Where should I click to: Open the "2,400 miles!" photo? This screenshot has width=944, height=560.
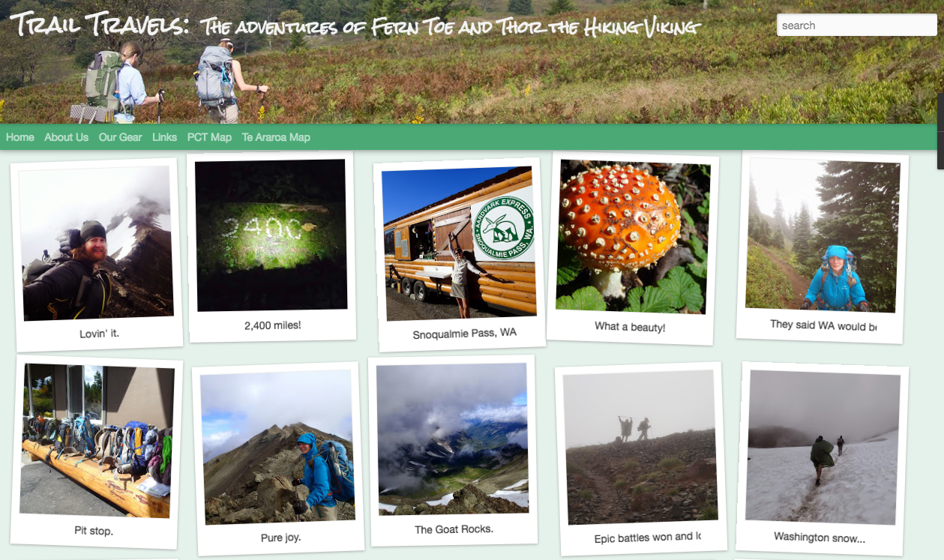(x=271, y=235)
